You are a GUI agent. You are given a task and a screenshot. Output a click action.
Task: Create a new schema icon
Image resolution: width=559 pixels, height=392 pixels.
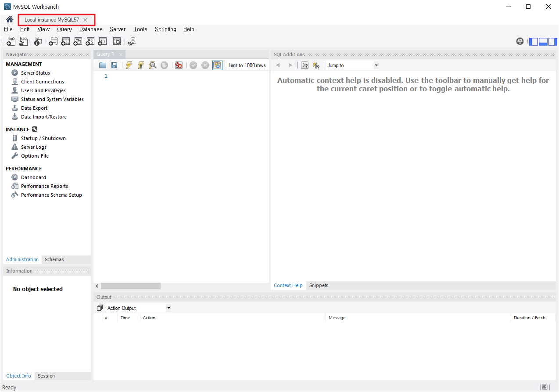(53, 41)
